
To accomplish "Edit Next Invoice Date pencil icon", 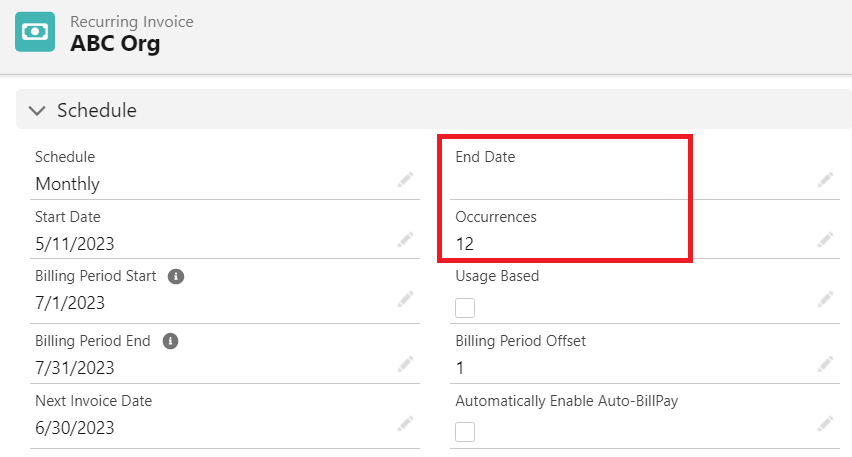I will (404, 424).
